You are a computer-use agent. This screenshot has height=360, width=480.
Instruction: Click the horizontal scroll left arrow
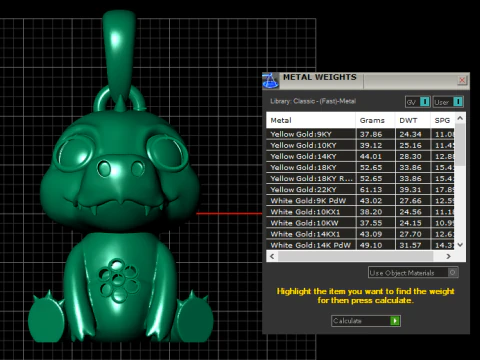(x=272, y=256)
